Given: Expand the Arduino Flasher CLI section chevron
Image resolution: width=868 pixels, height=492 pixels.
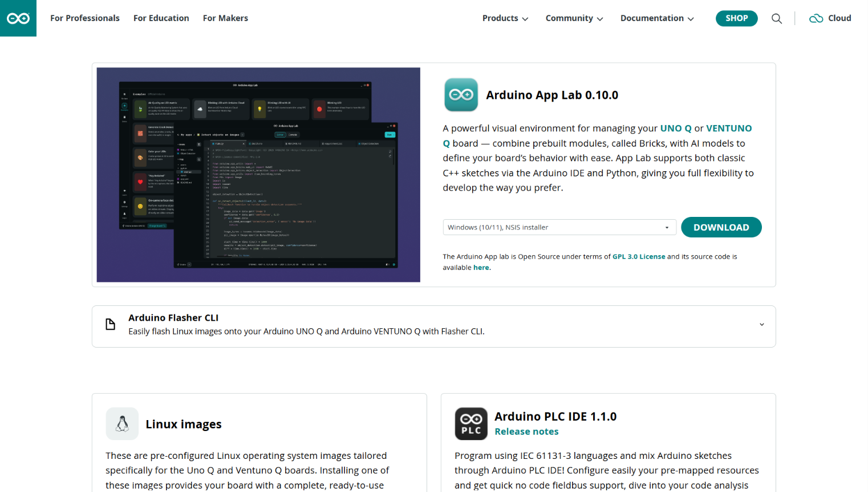Looking at the screenshot, I should [762, 325].
